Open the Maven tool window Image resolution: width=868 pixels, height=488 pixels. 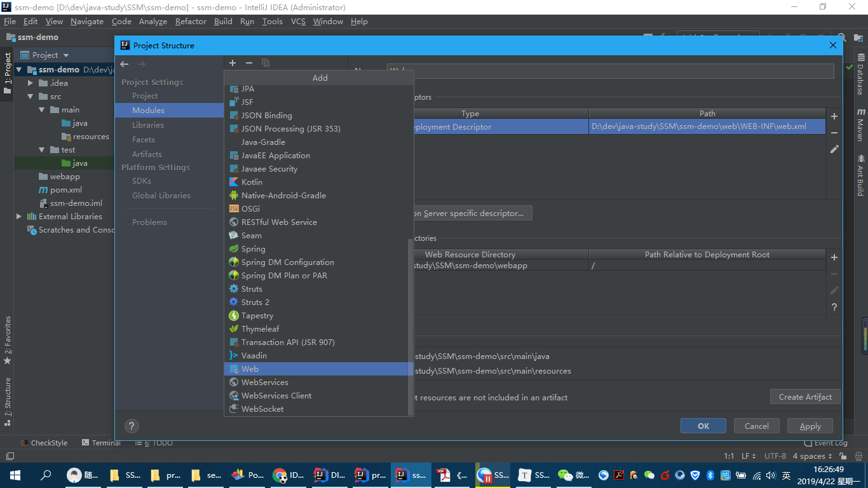(x=860, y=125)
